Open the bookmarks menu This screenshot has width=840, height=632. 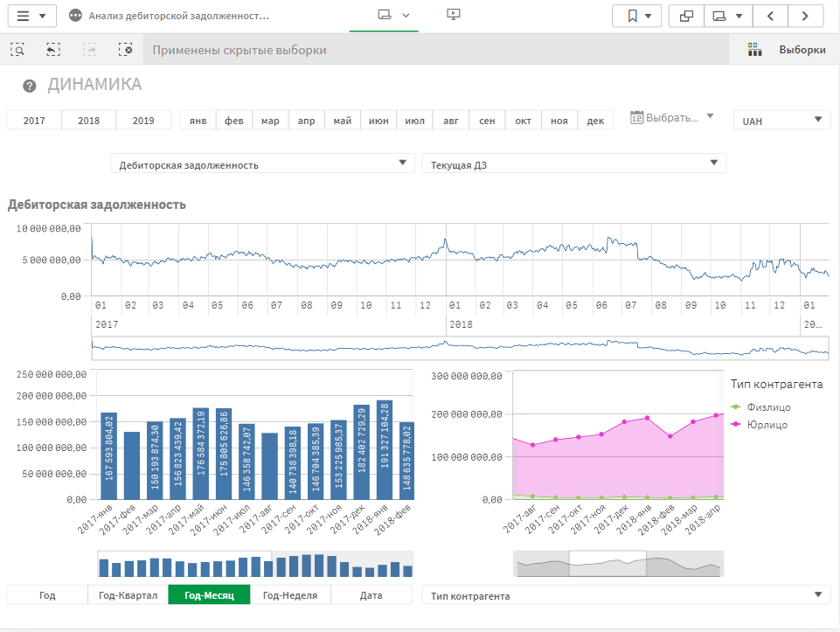[x=637, y=16]
